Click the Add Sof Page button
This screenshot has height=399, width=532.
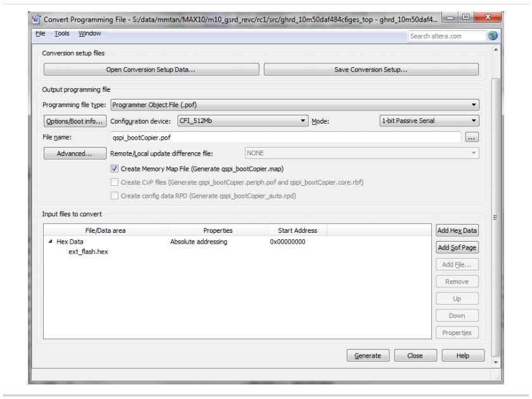457,247
